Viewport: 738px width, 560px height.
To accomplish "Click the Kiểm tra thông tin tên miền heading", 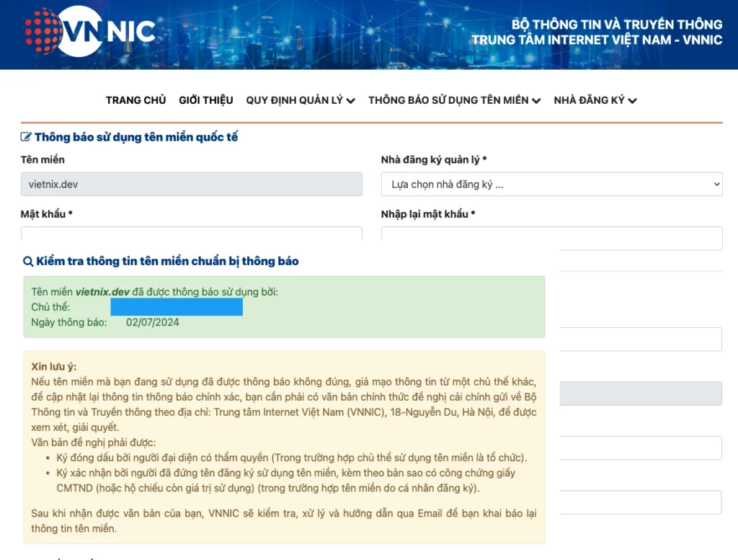I will [x=167, y=262].
